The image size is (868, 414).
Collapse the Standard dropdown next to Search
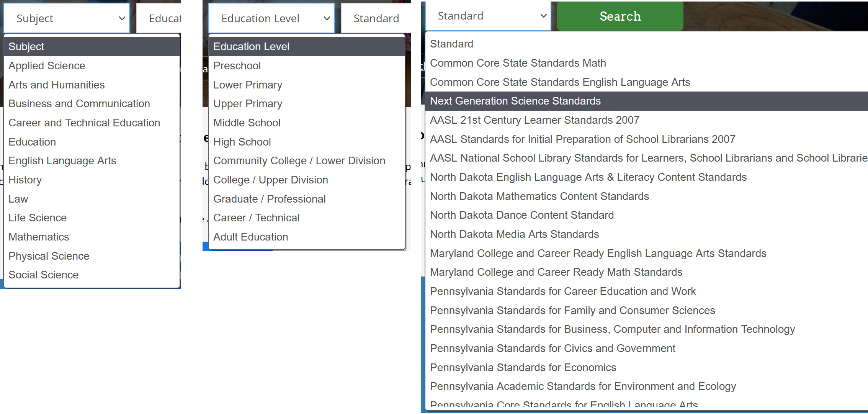(x=488, y=16)
